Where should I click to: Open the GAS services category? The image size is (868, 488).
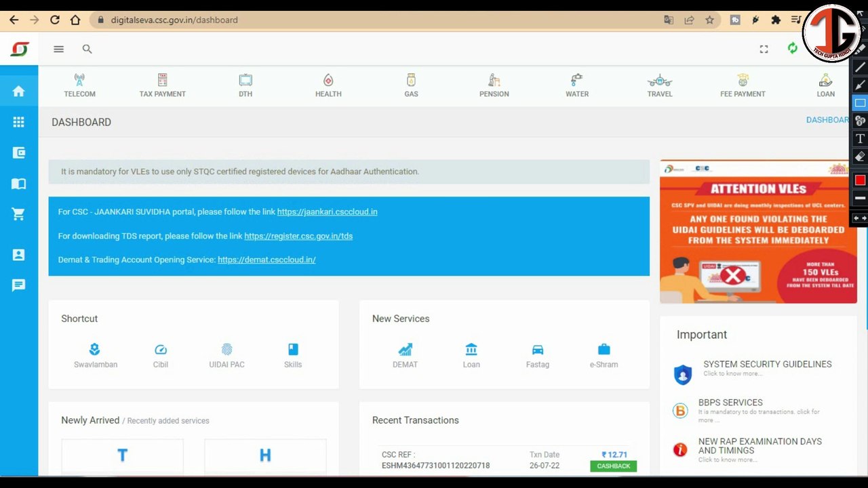click(411, 85)
